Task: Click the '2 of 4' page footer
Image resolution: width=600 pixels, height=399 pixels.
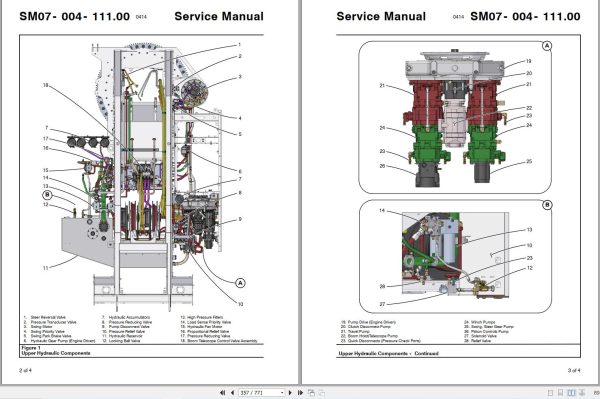Action: (x=26, y=370)
